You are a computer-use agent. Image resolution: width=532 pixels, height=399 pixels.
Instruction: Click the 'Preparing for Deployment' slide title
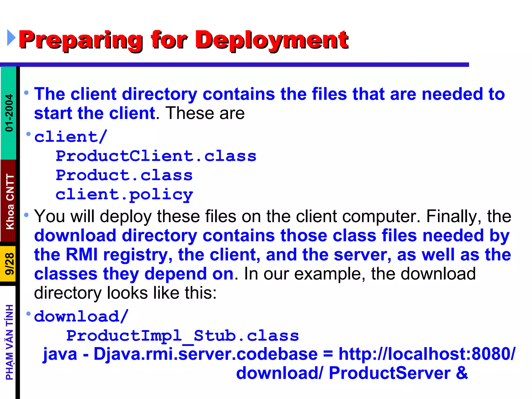pos(184,40)
